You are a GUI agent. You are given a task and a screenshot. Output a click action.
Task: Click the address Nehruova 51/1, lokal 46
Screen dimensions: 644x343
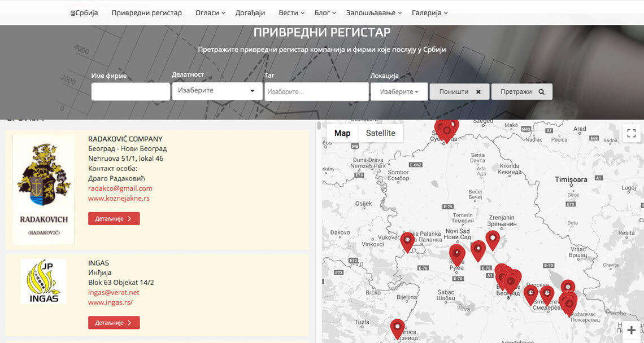pos(125,159)
